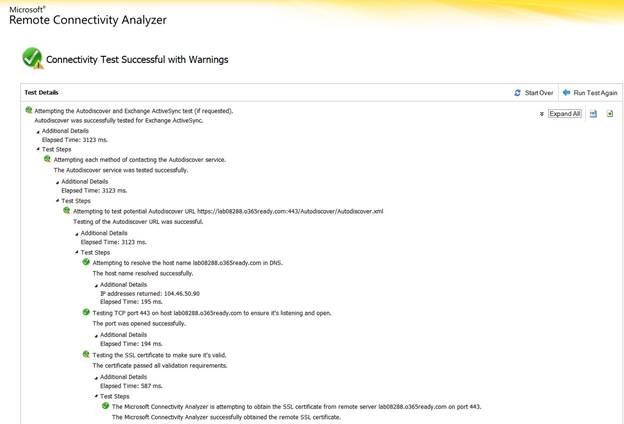The image size is (624, 424).
Task: Collapse the first Test Steps tree node
Action: tap(38, 149)
